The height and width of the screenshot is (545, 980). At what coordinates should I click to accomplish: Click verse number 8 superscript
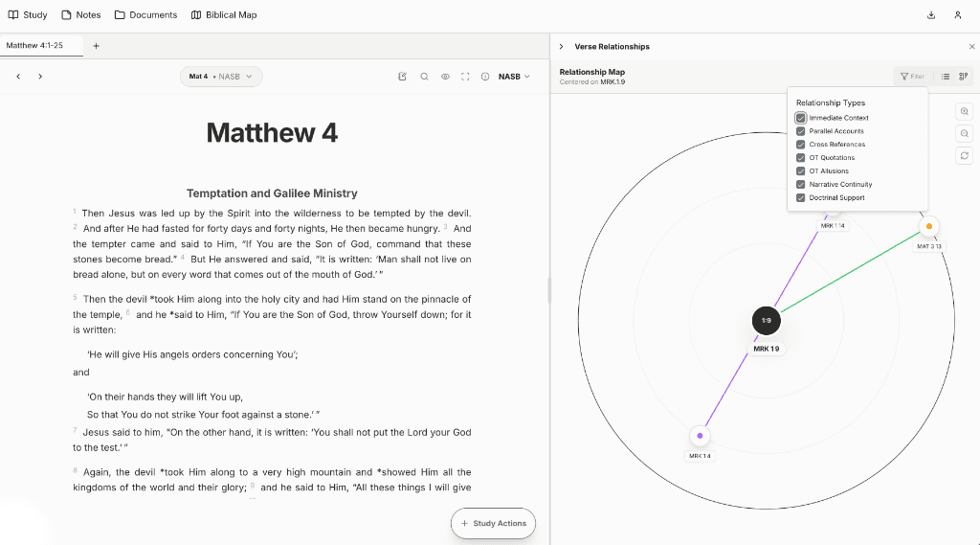coord(75,470)
